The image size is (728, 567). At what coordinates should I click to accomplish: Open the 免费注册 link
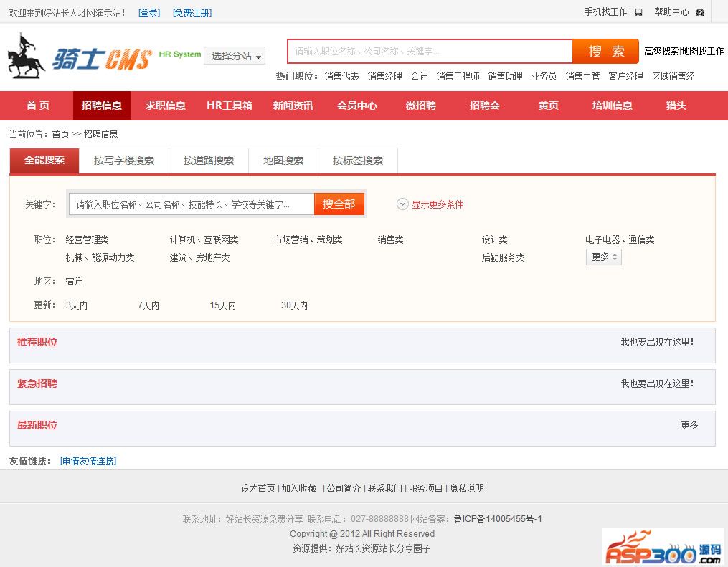(x=192, y=13)
